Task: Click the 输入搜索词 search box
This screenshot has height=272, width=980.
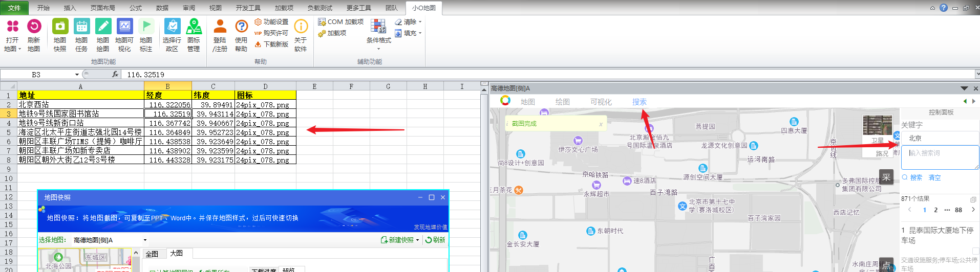Action: pos(940,157)
